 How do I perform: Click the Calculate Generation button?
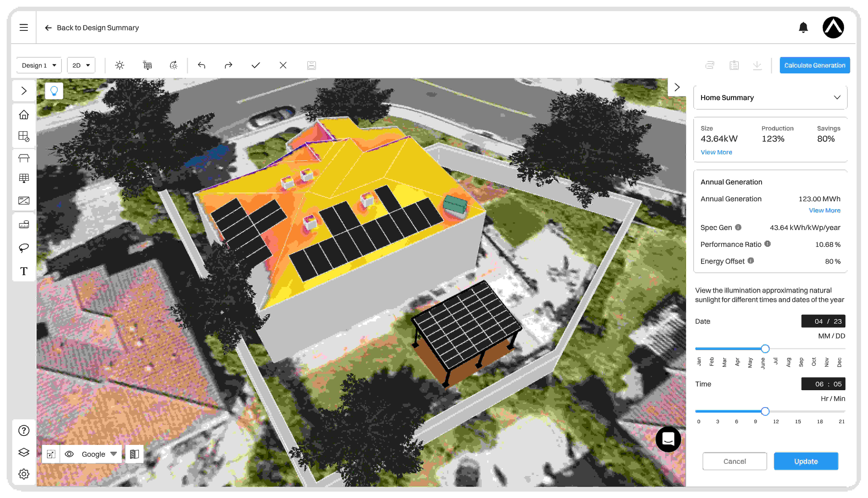[814, 65]
